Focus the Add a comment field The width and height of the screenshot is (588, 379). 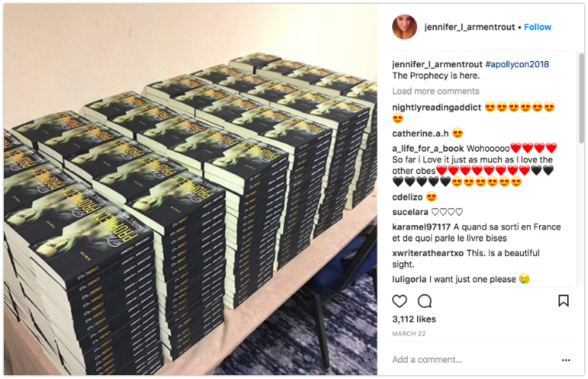[474, 360]
